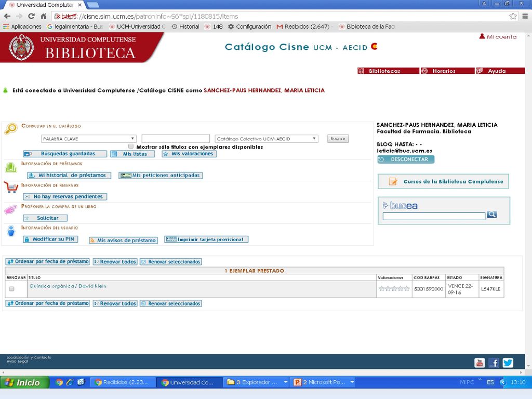The width and height of the screenshot is (532, 399).
Task: Open the PALABRA CLAVE search type dropdown
Action: click(x=88, y=138)
